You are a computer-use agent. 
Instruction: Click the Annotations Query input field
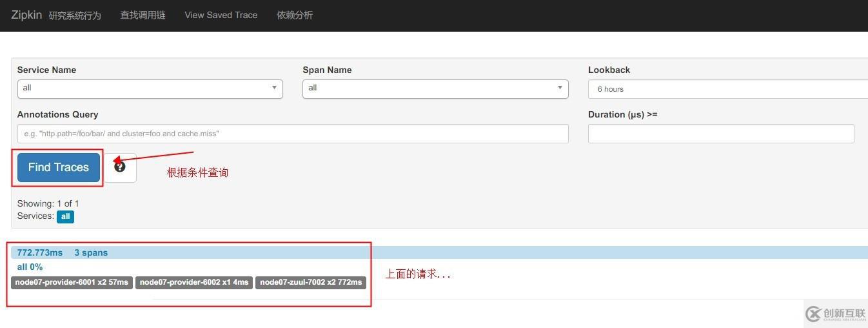(x=293, y=134)
